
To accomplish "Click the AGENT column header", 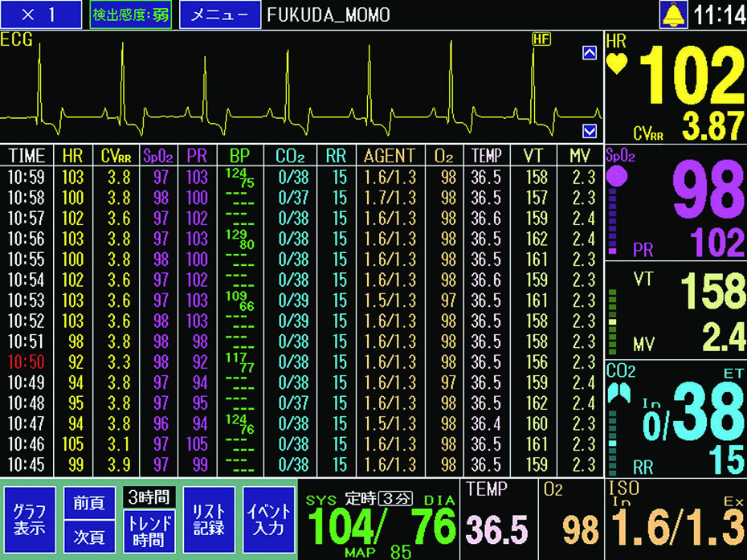I will point(390,155).
